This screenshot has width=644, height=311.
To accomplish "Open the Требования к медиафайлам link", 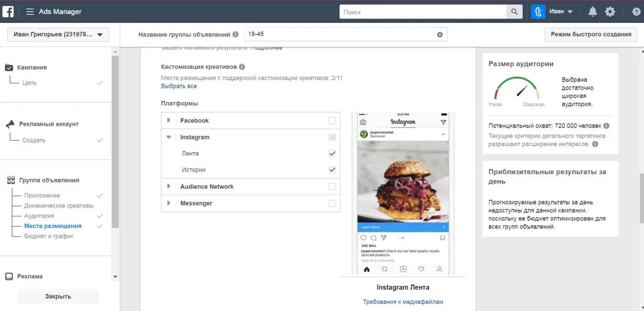I will [x=402, y=301].
